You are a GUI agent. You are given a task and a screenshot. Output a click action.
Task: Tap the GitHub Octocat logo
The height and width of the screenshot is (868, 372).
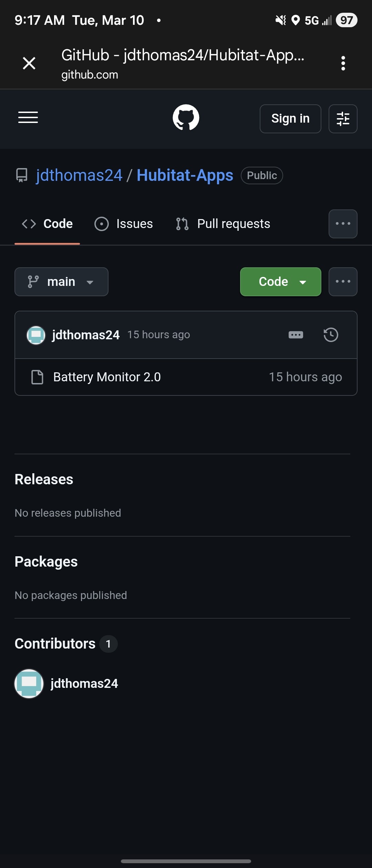tap(186, 118)
